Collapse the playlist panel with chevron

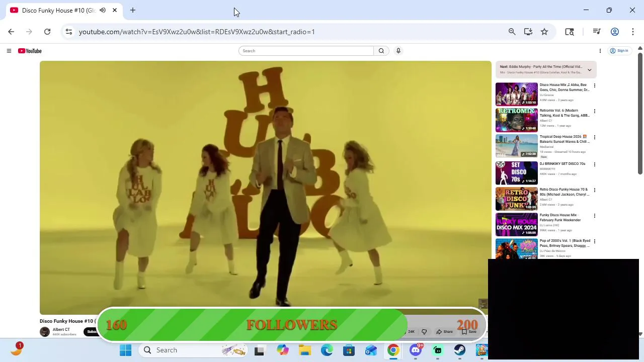(x=589, y=70)
